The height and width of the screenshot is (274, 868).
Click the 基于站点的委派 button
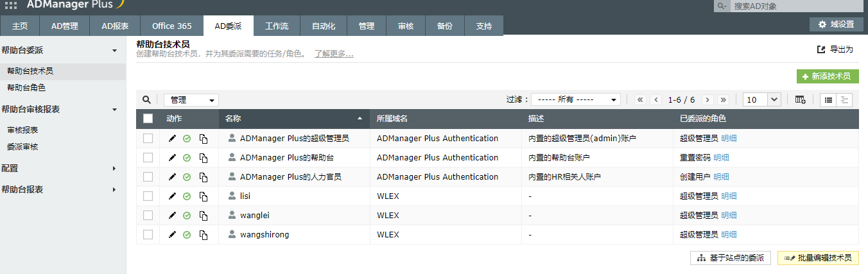point(731,258)
